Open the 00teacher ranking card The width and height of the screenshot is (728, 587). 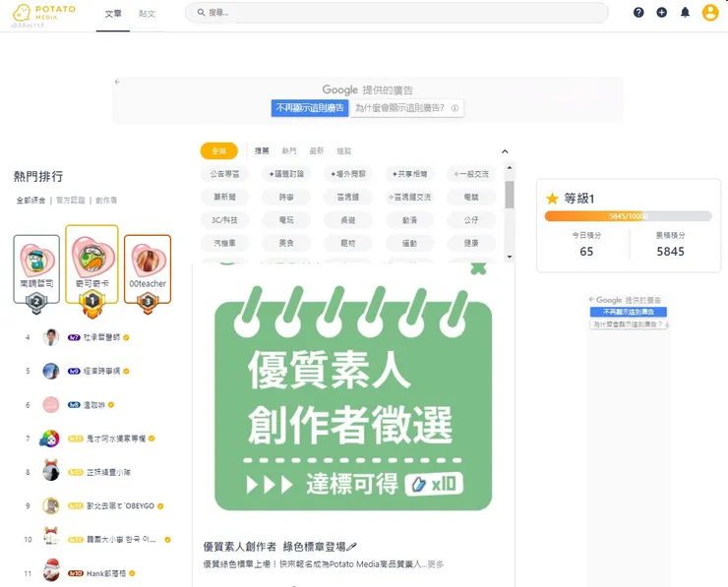(x=148, y=269)
